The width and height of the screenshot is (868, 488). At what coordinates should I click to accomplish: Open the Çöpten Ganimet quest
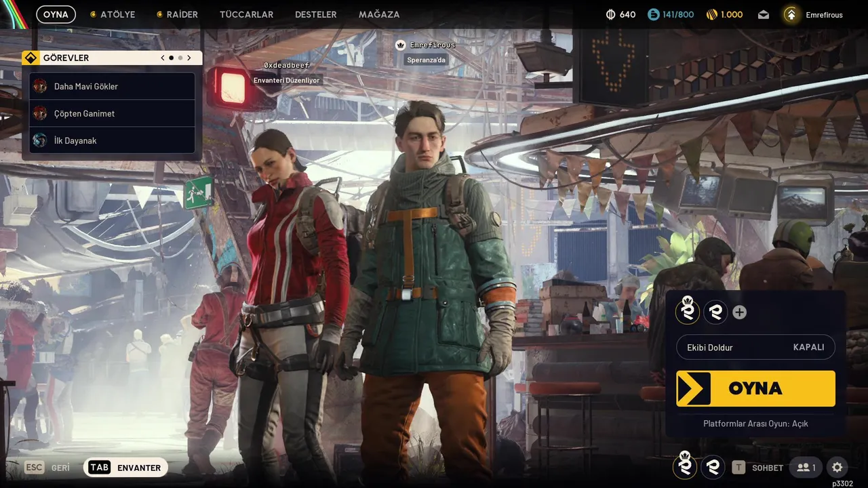(x=113, y=113)
